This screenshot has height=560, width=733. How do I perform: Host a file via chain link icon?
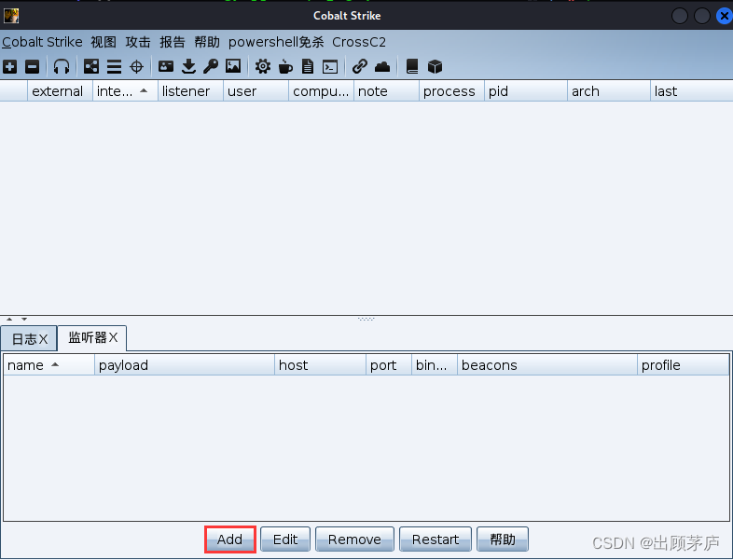[x=359, y=66]
